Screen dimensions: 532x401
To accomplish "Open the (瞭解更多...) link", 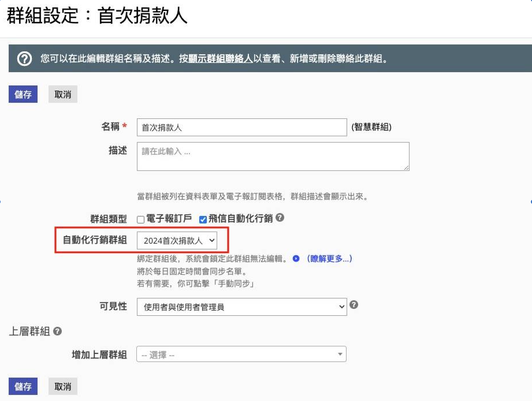I will [330, 258].
